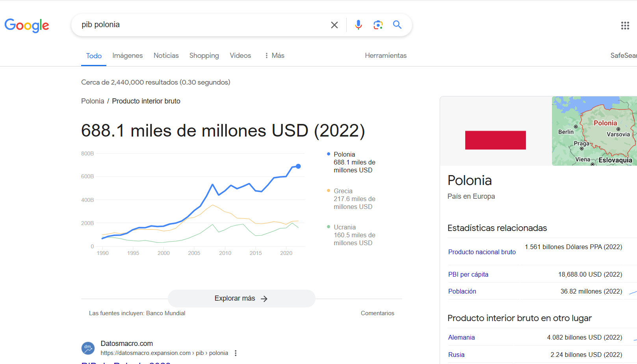Switch to the Imágenes tab

(128, 55)
